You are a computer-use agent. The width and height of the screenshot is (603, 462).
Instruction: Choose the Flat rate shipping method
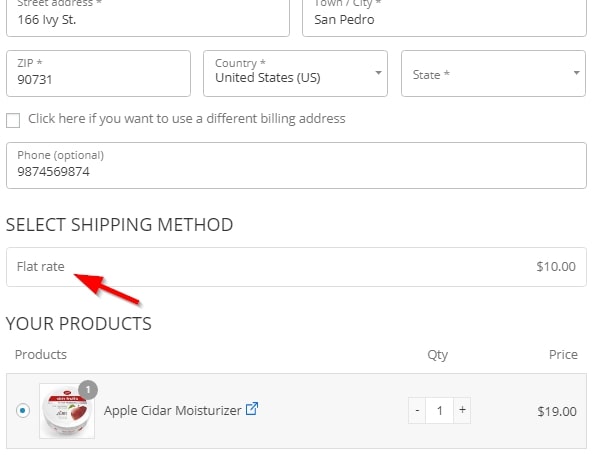(x=296, y=267)
